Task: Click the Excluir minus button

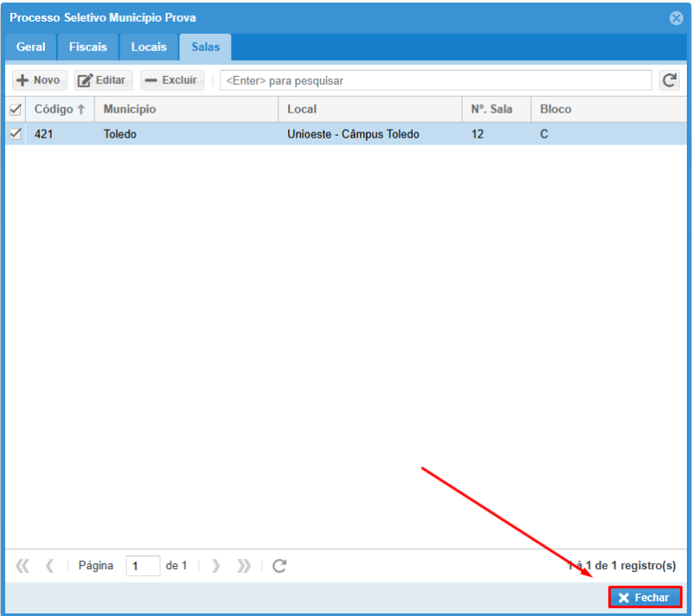Action: [172, 80]
